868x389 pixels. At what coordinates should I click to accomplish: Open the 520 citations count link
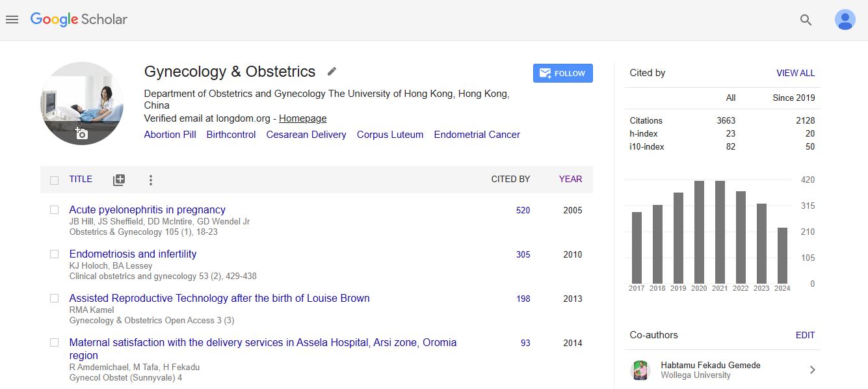pyautogui.click(x=523, y=211)
